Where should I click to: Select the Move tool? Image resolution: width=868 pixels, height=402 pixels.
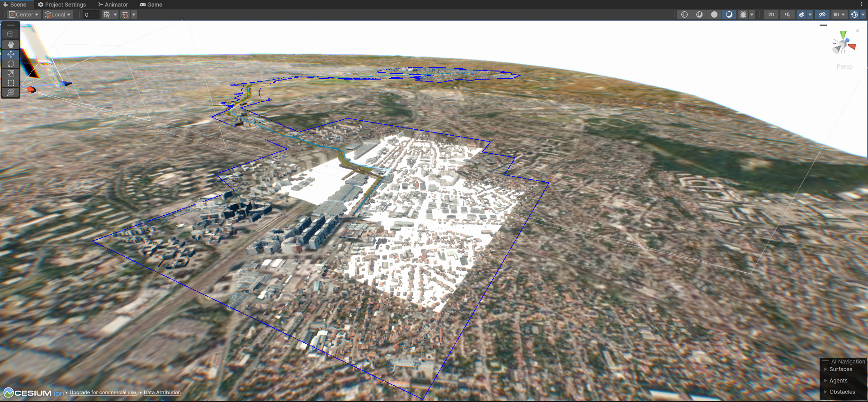point(11,54)
